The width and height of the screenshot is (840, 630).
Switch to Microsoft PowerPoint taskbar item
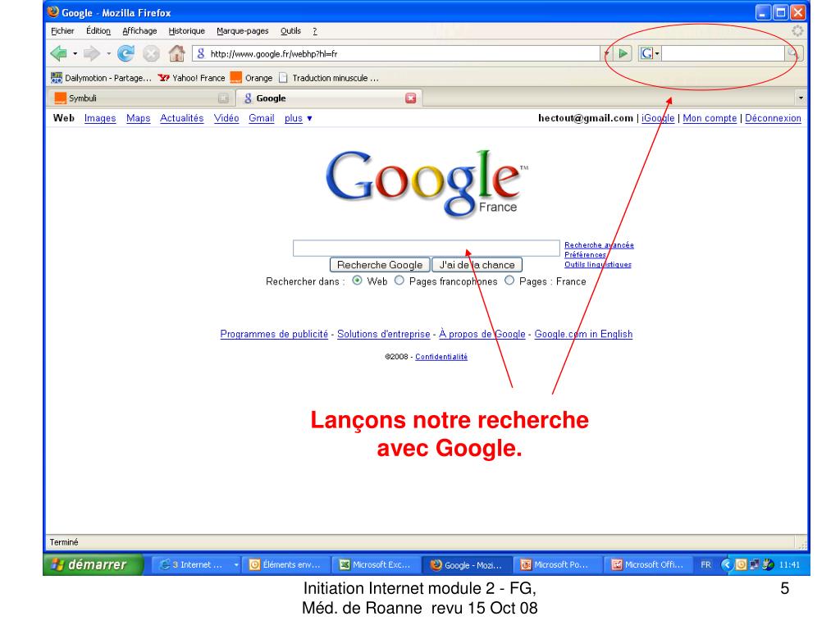pos(557,564)
